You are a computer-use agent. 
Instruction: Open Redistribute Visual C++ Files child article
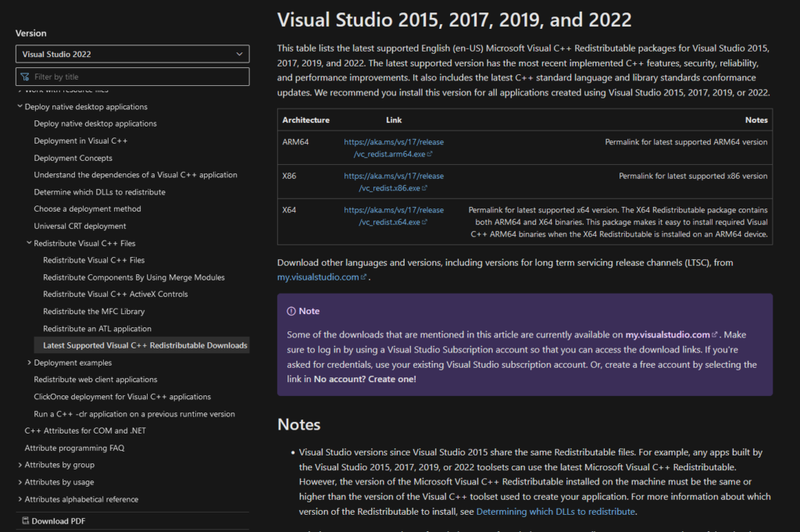click(x=94, y=260)
